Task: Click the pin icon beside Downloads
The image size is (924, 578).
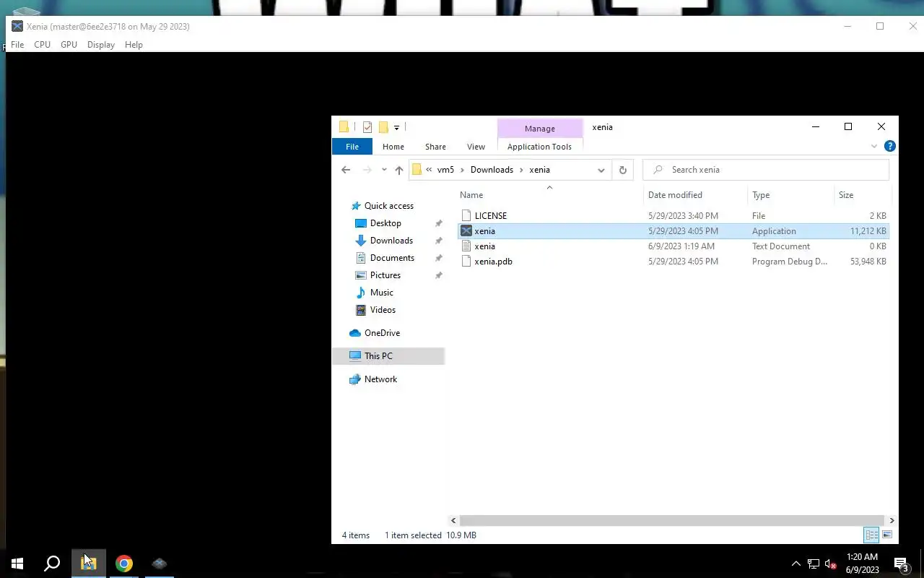Action: [x=438, y=241]
